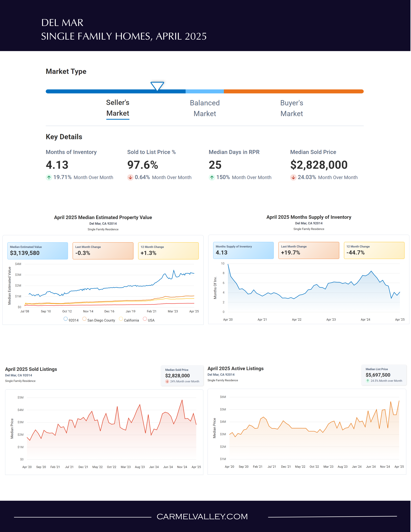This screenshot has height=532, width=411.
Task: Toggle the California legend circle
Action: 121,319
